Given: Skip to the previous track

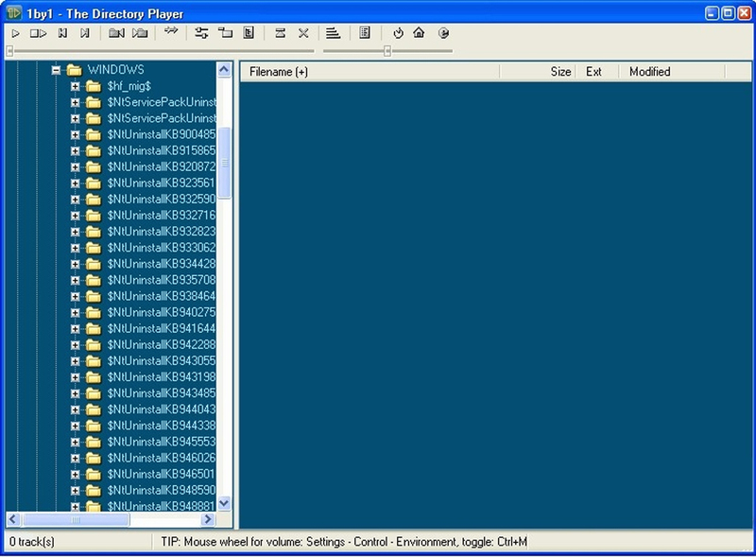Looking at the screenshot, I should coord(62,33).
